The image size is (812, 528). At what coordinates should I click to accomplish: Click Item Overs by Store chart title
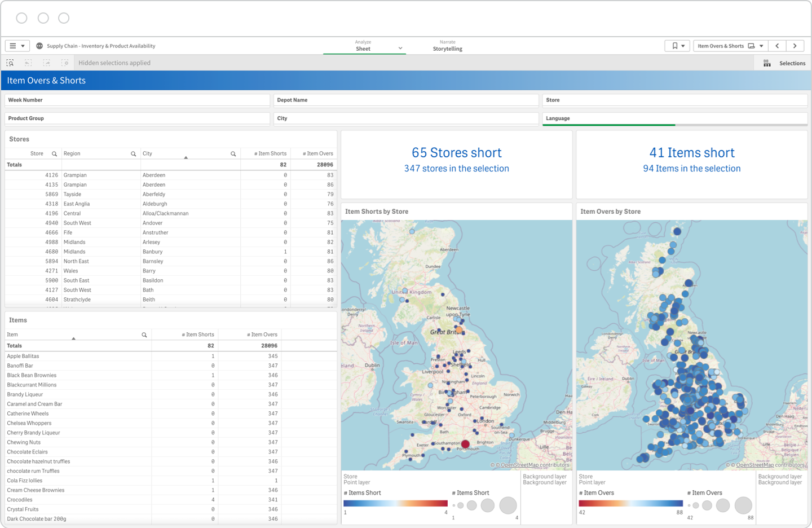point(611,212)
